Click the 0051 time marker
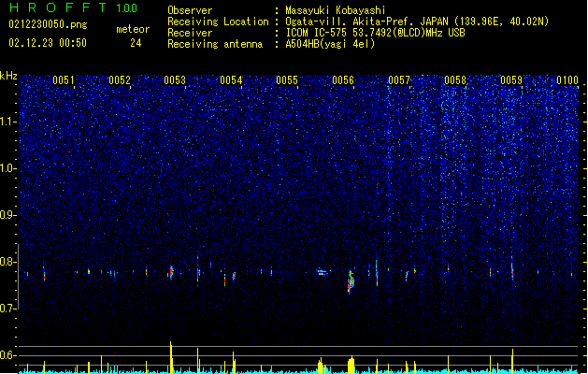The image size is (588, 374). click(x=64, y=80)
